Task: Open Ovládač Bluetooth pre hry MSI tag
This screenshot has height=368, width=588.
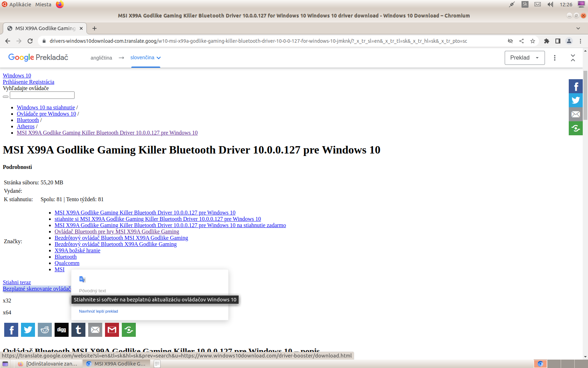Action: tap(117, 232)
